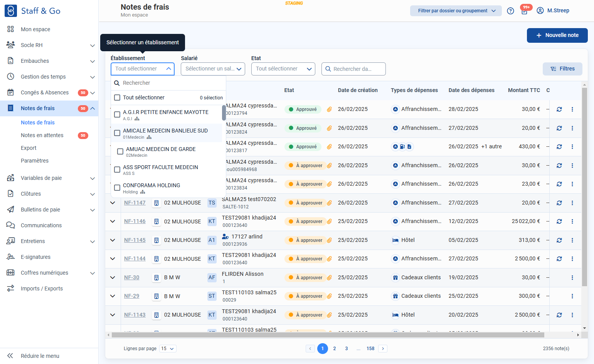Click the table horizontal scrollbar
The width and height of the screenshot is (594, 364).
pyautogui.click(x=328, y=335)
